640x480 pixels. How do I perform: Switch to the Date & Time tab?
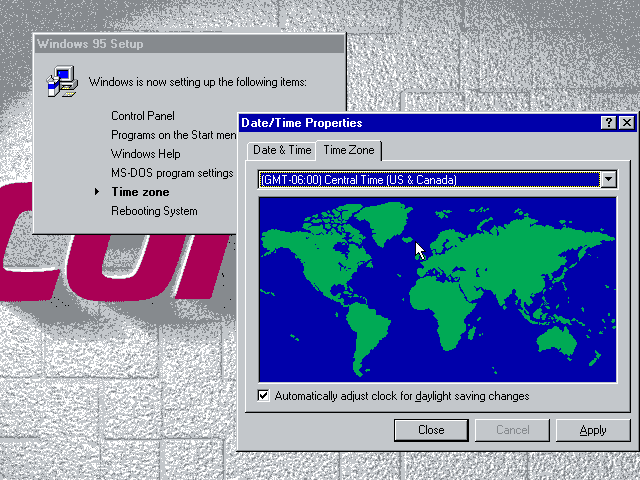coord(282,150)
